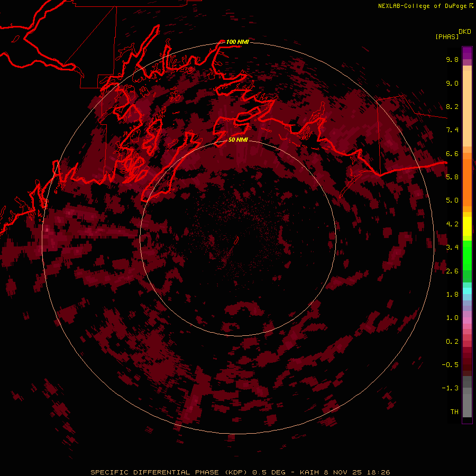This screenshot has width=476, height=476.
Task: Click the -1.3 value on the color scale
Action: pyautogui.click(x=450, y=388)
